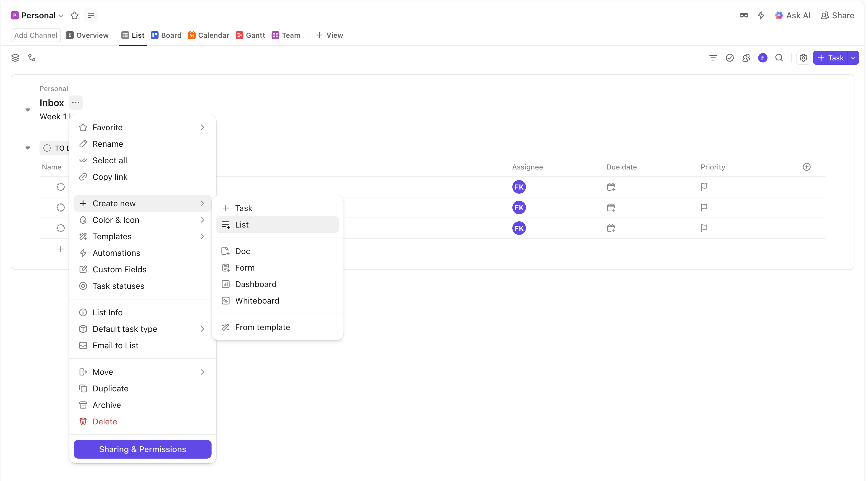Click the Add Channel button
This screenshot has width=868, height=481.
pos(36,35)
